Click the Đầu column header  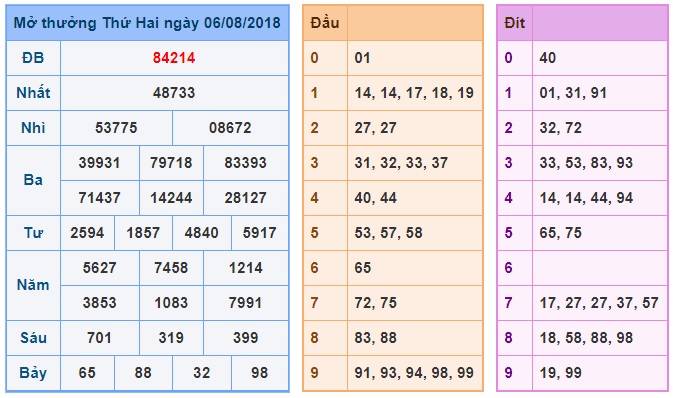point(325,23)
